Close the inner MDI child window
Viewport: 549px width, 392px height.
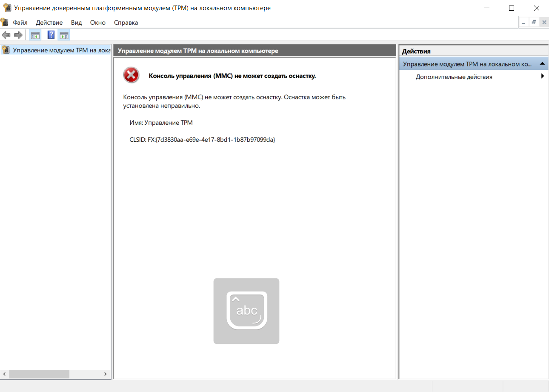pyautogui.click(x=544, y=22)
